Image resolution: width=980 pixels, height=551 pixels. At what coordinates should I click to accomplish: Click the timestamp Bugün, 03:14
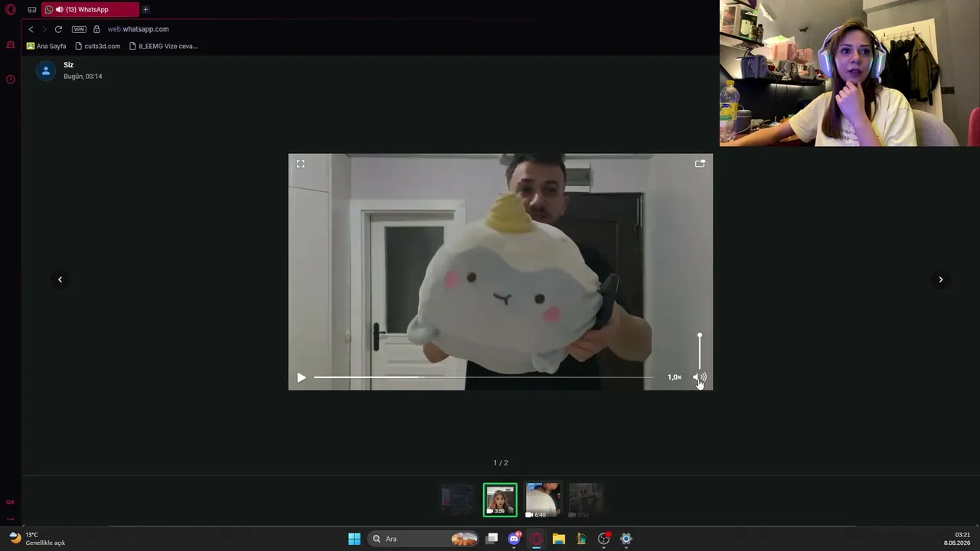point(83,77)
